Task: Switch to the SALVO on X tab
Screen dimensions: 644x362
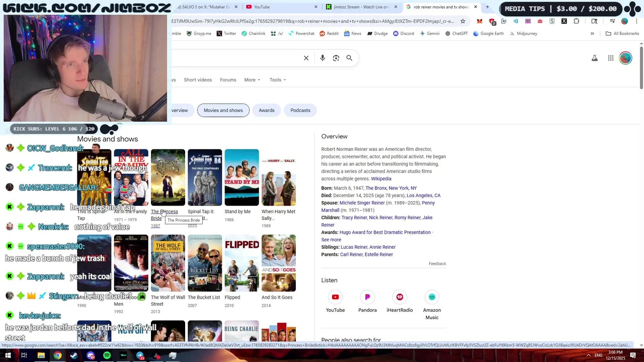Action: [x=205, y=7]
